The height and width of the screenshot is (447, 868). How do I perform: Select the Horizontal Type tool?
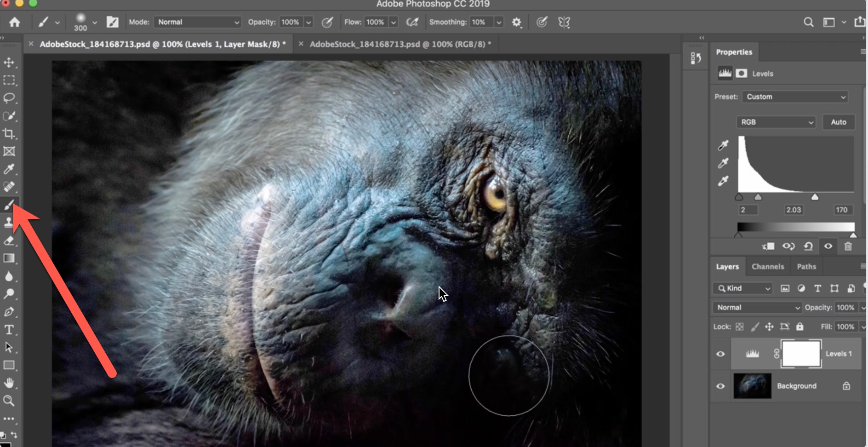point(9,330)
